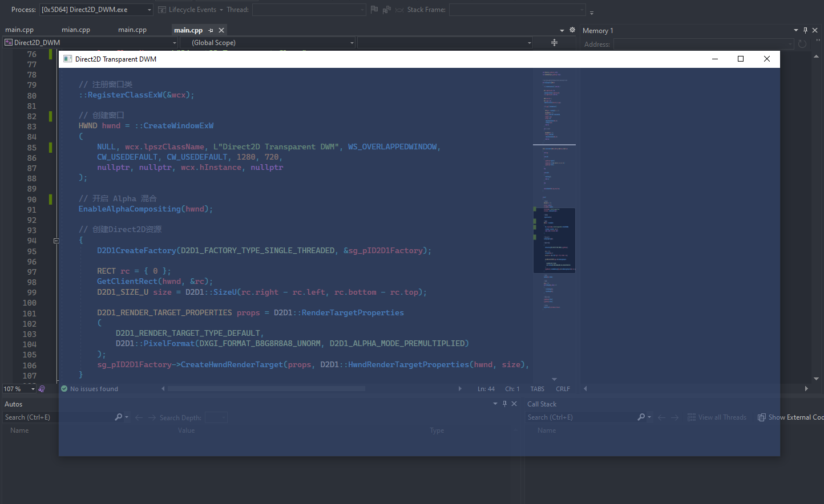This screenshot has width=824, height=504.
Task: Open the empty members navigation dropdown
Action: (x=445, y=43)
